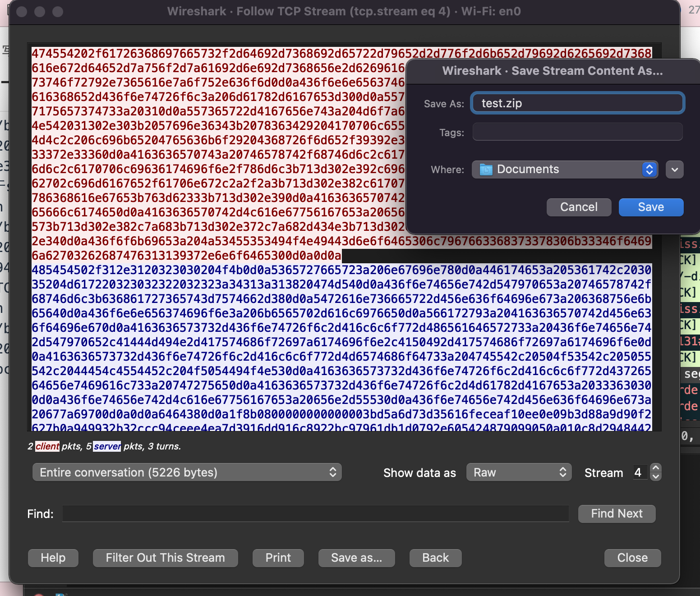Click Filter Out This Stream button
The width and height of the screenshot is (700, 596).
(x=165, y=558)
